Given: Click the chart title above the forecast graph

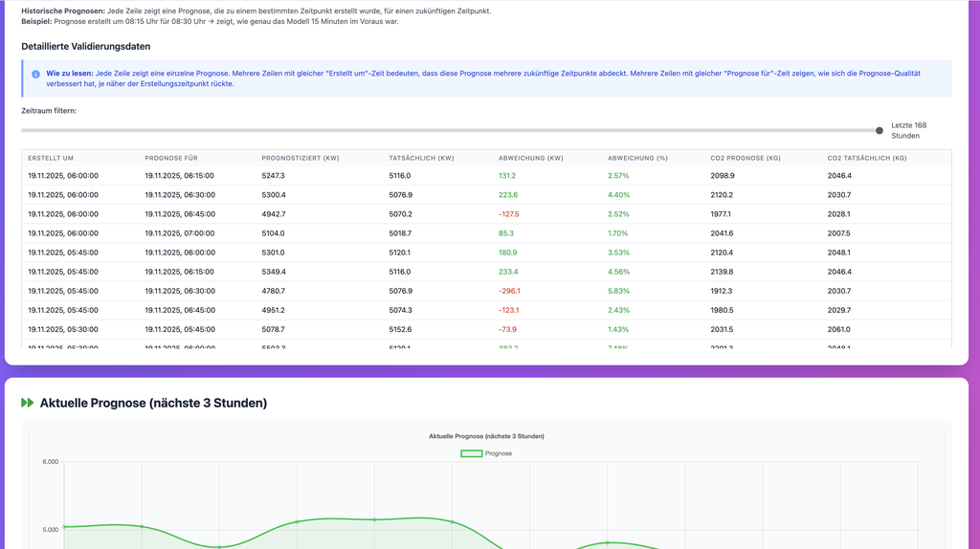Looking at the screenshot, I should [487, 436].
